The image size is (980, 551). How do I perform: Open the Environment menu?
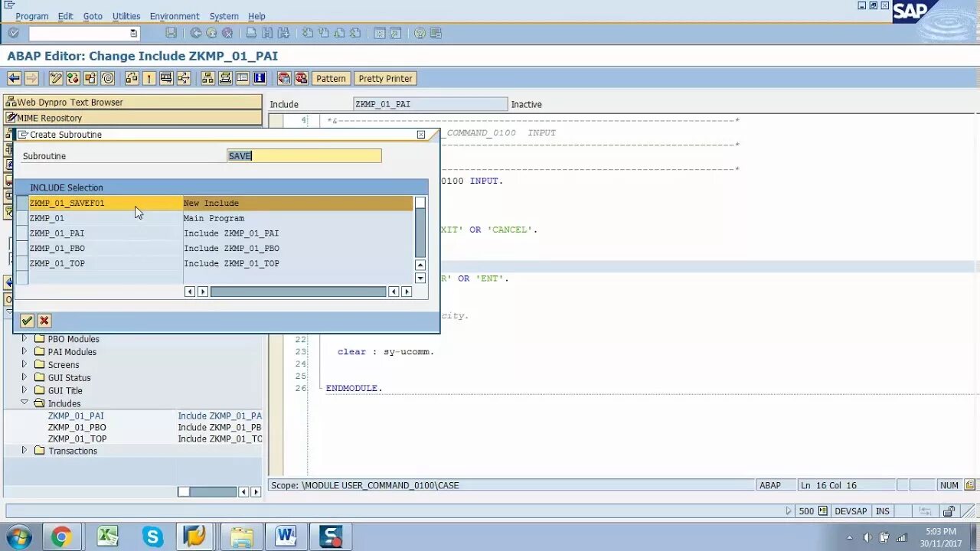pos(175,16)
